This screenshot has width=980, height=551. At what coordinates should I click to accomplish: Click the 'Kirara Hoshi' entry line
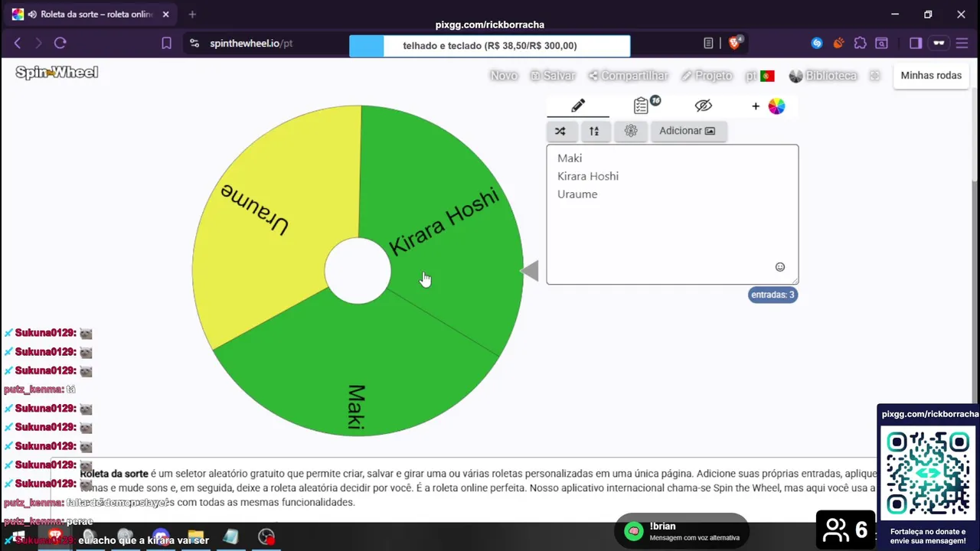tap(588, 176)
